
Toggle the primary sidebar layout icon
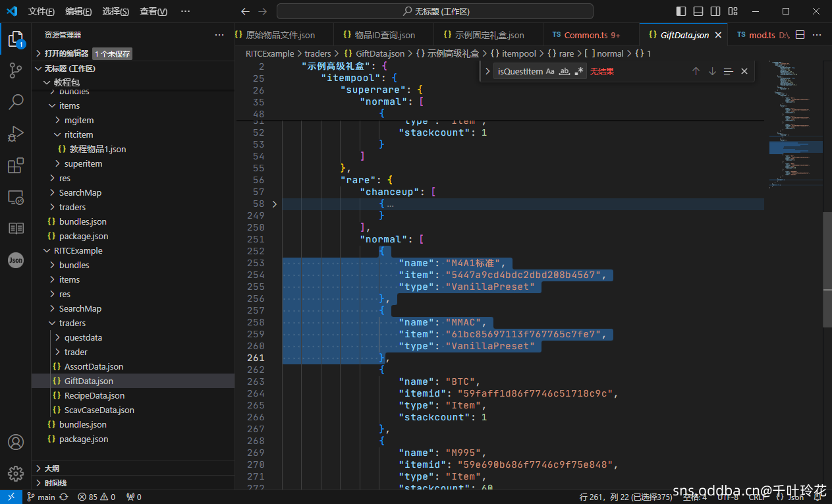pyautogui.click(x=681, y=11)
